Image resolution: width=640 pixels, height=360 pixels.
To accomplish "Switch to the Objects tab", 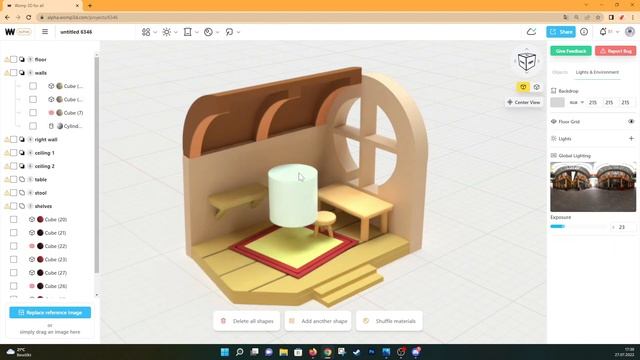I will [560, 72].
